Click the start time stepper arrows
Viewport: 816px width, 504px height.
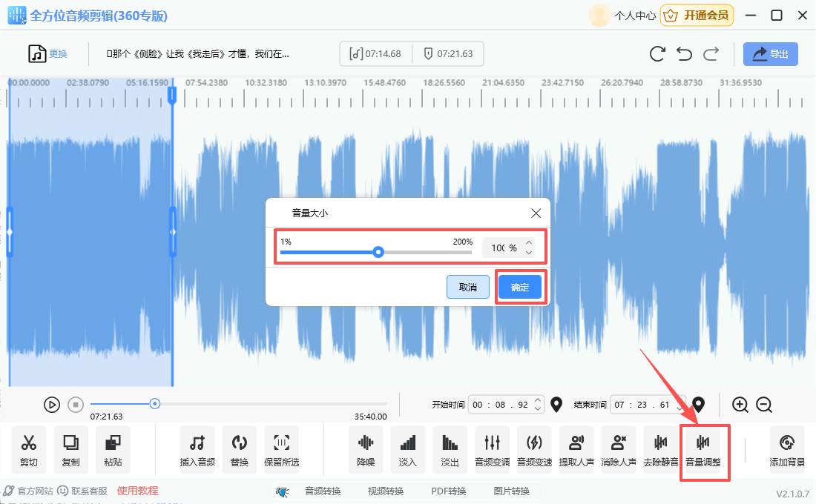click(x=538, y=405)
